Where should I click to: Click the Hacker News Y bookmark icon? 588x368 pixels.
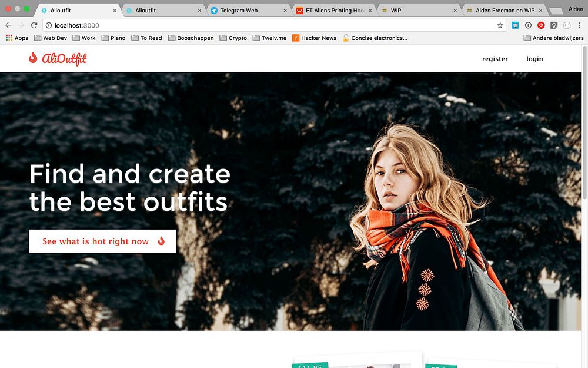click(296, 38)
